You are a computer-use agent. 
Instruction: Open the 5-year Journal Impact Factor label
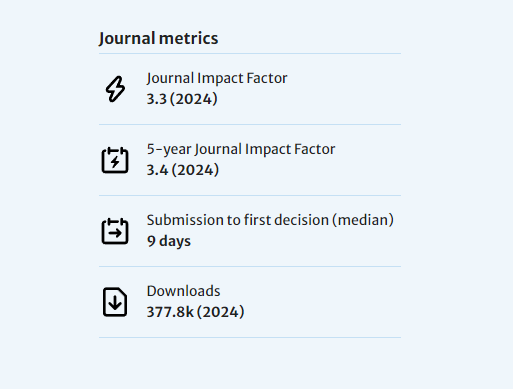click(241, 149)
